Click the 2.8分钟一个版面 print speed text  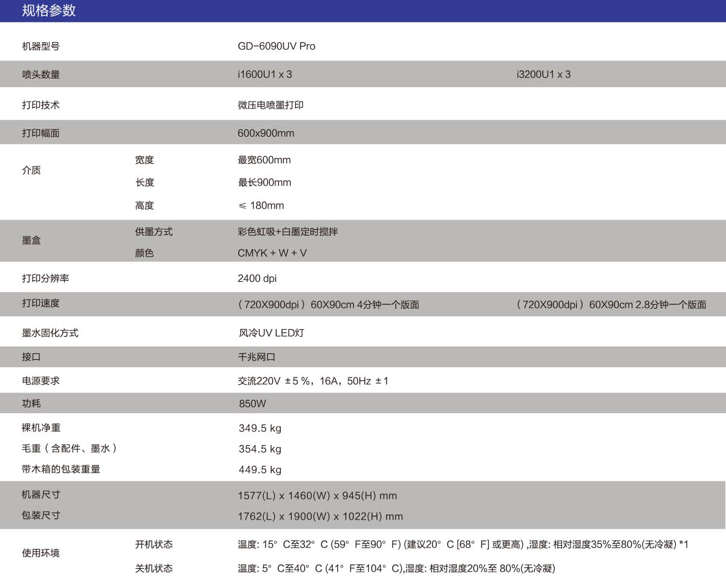pos(670,305)
